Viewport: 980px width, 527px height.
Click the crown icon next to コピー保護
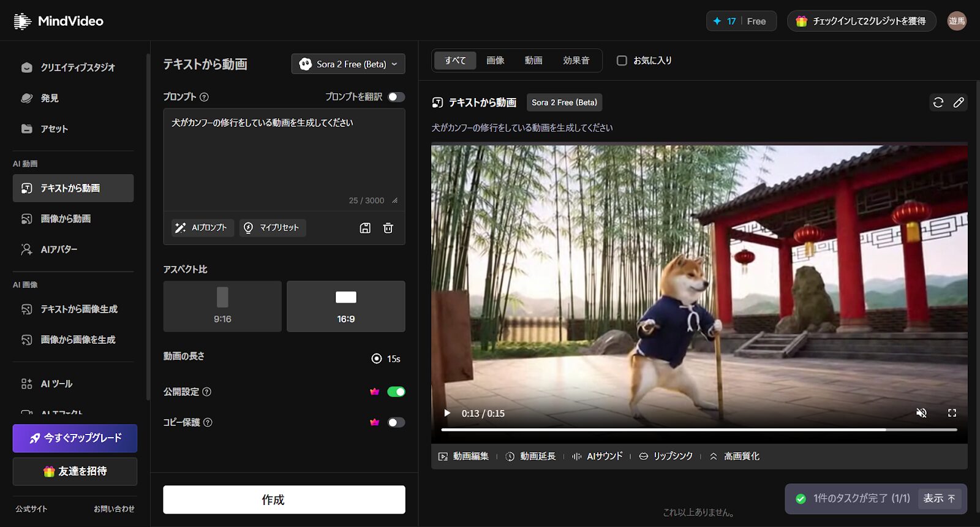tap(375, 422)
